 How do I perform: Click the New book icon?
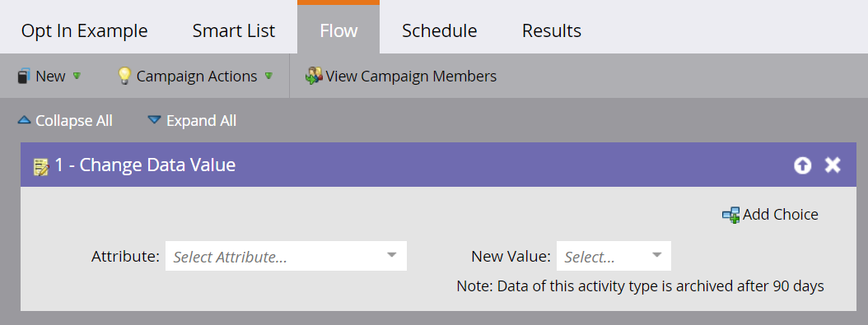point(24,77)
